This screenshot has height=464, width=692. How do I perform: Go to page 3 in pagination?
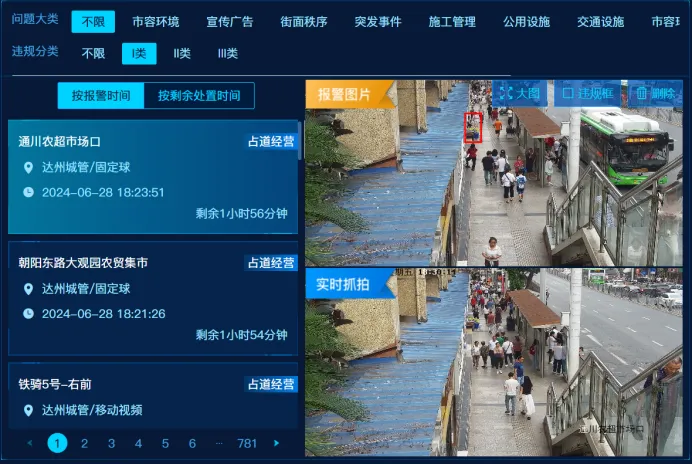point(111,443)
